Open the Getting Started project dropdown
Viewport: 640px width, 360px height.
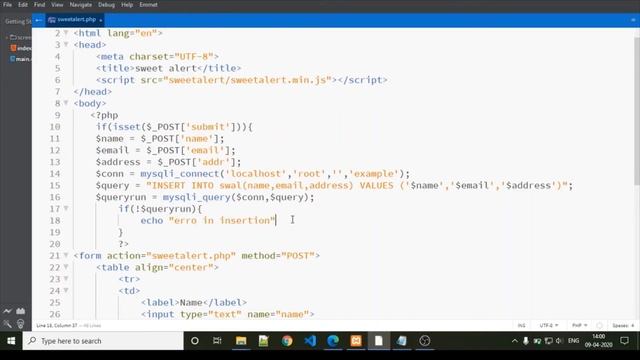tap(17, 21)
